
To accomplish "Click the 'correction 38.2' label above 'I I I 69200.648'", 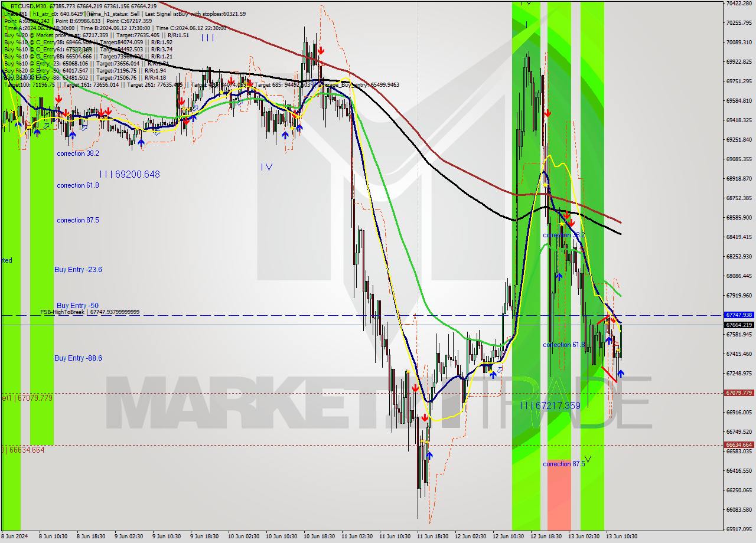I will point(78,153).
